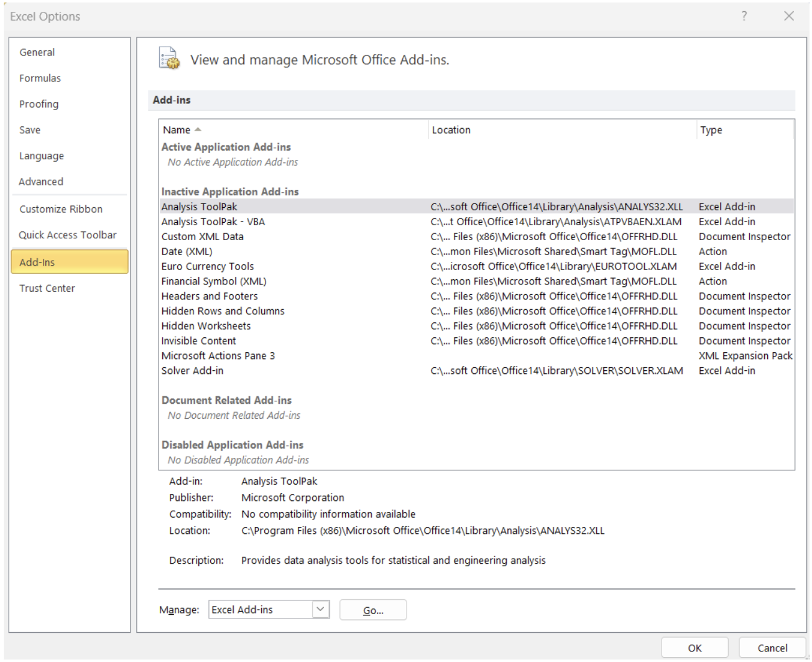Screen dimensions: 812x662
Task: Select Euro Currency Tools add-in
Action: coord(477,266)
